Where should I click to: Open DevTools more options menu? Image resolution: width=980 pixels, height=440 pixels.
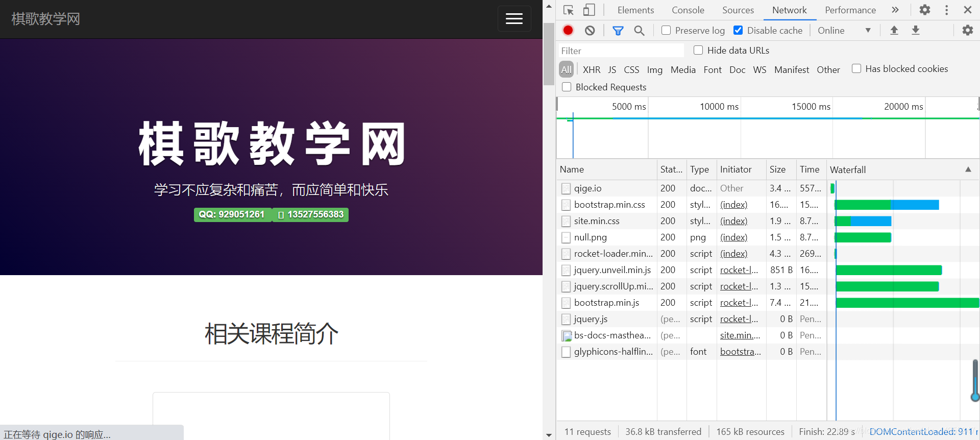click(947, 10)
